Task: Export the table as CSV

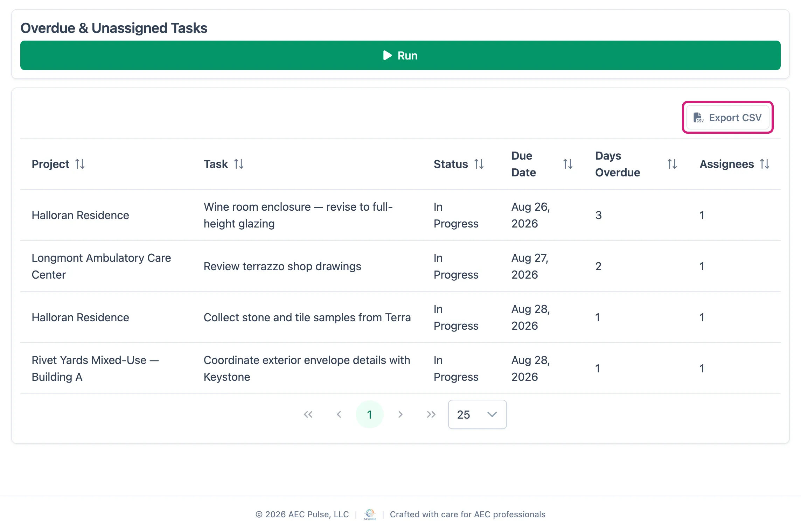Action: (727, 118)
